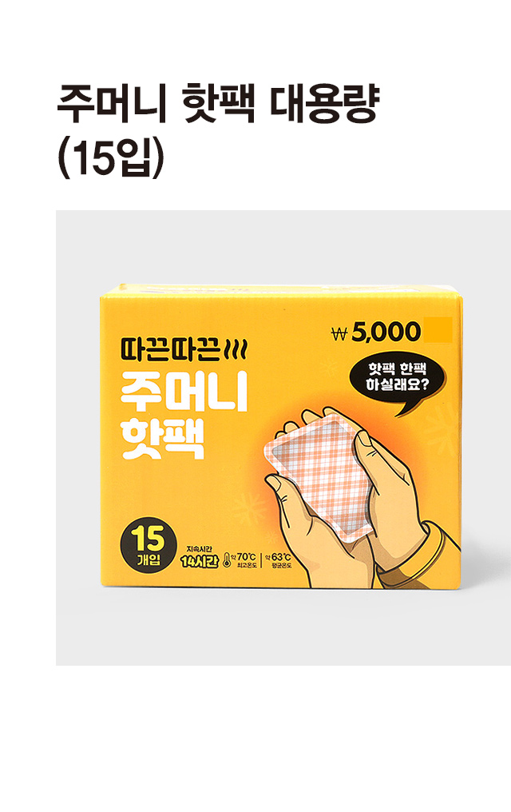Click the 63°C 평균온도 label
Viewport: 511px width, 812px height.
pos(279,559)
